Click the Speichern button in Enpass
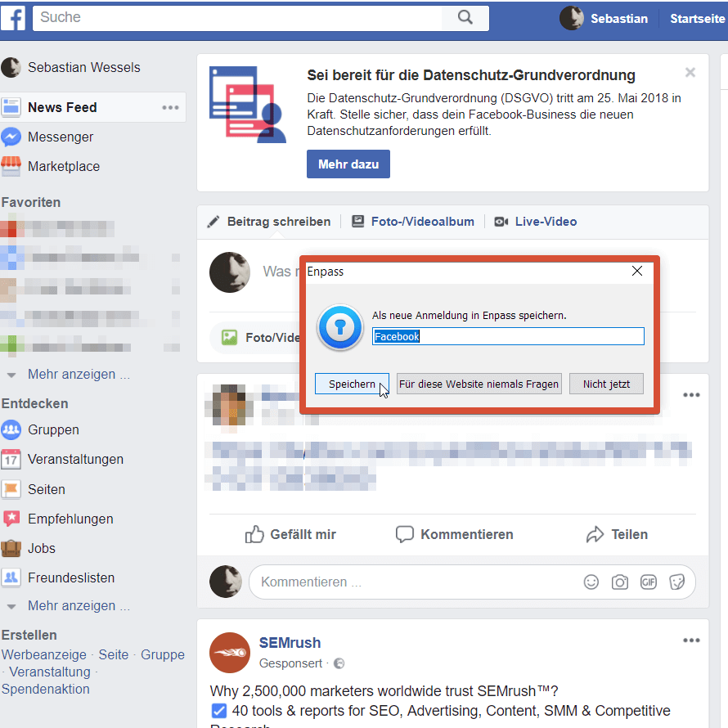Screen dimensions: 728x728 click(352, 384)
